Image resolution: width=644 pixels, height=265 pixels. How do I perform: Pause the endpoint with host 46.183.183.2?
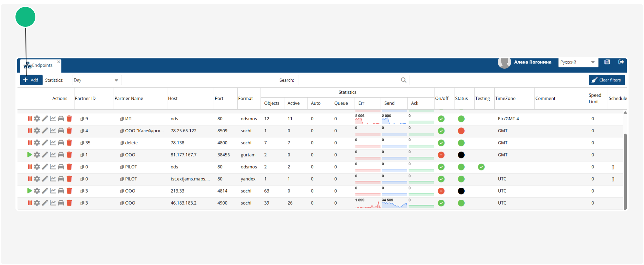[x=30, y=203]
